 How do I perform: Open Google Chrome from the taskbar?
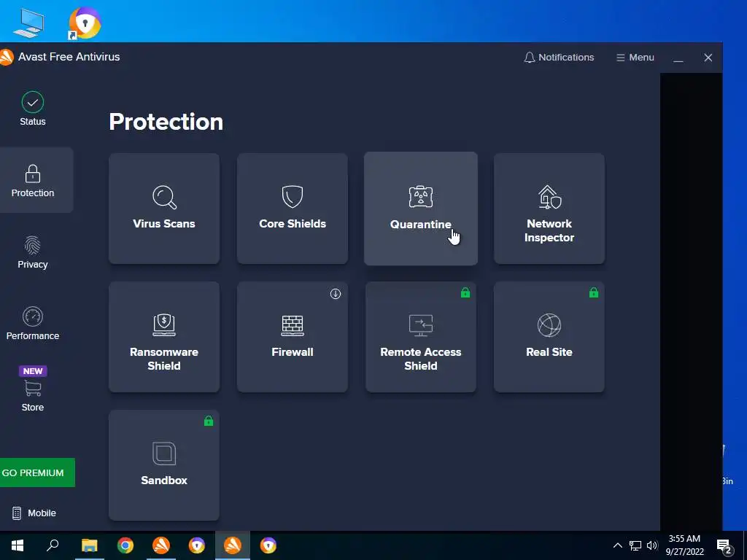click(x=125, y=545)
